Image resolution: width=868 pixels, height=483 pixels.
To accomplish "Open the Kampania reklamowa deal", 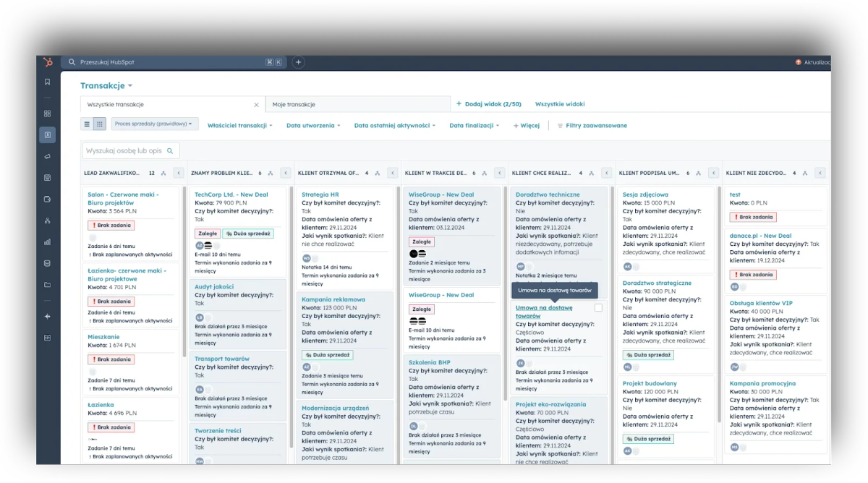I will click(x=333, y=299).
